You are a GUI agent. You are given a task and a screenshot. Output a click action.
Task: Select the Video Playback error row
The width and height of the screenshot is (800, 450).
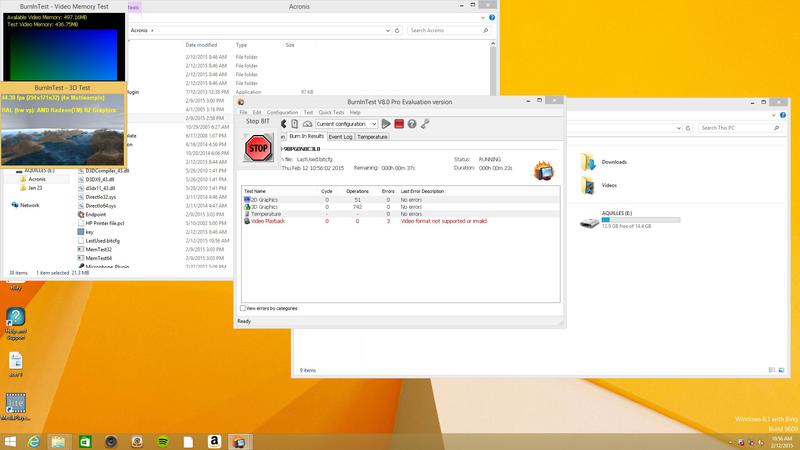click(x=401, y=221)
